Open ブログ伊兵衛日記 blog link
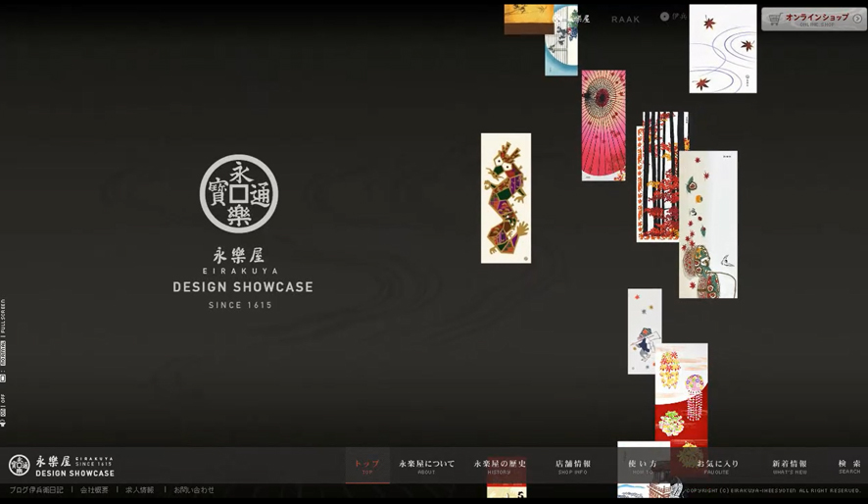868x504 pixels. point(36,490)
